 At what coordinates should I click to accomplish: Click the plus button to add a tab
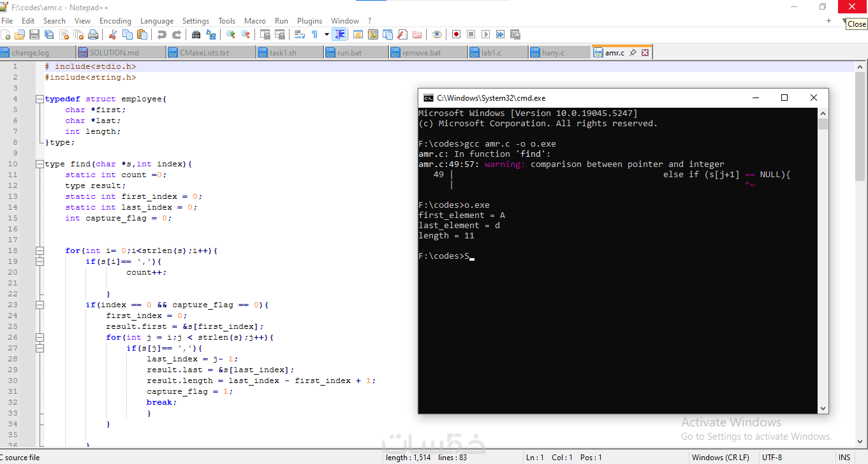coord(828,21)
